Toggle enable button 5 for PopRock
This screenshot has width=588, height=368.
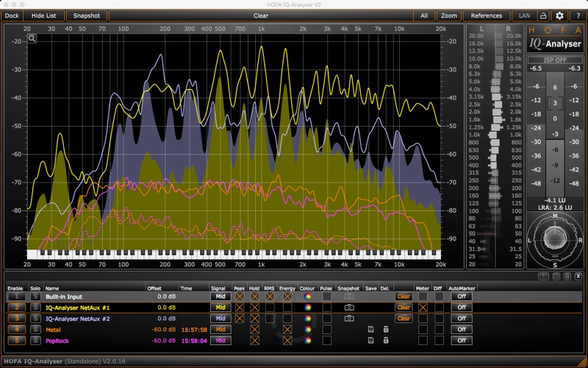[16, 341]
